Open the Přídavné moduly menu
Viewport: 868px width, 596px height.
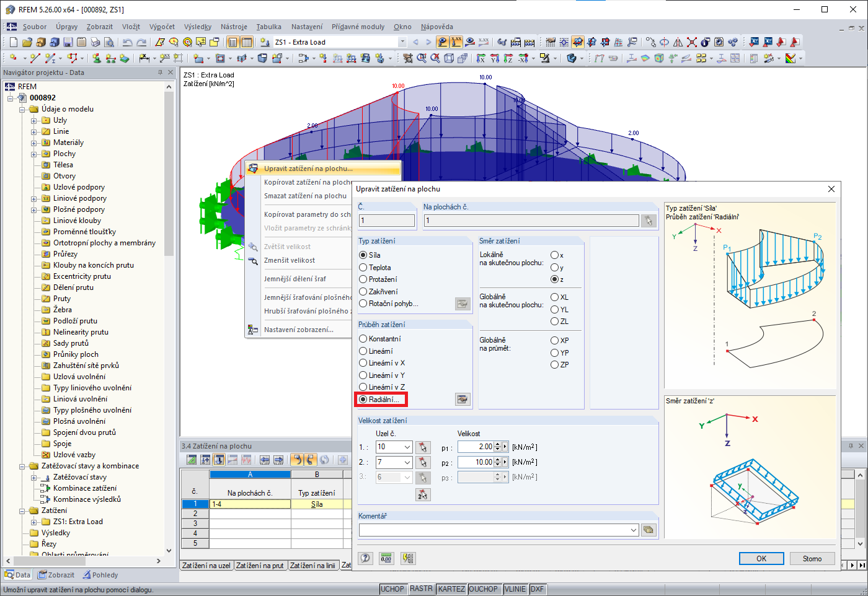[x=358, y=27]
